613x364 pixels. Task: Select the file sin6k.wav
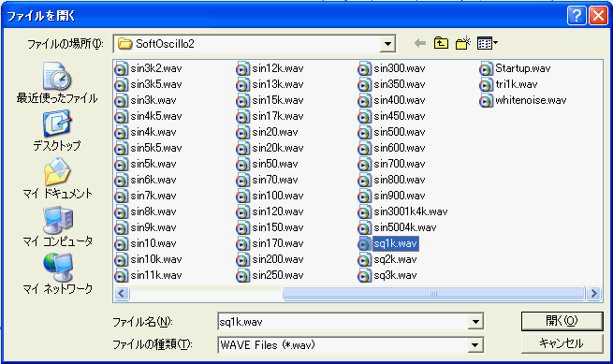pos(145,180)
